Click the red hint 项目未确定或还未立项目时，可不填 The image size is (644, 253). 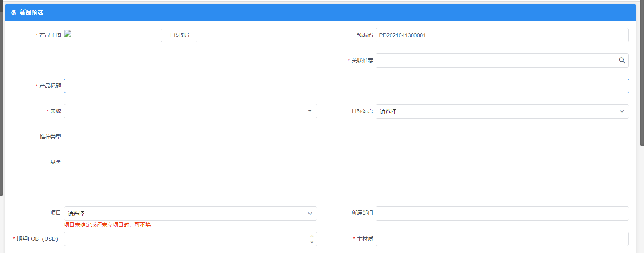coord(108,225)
